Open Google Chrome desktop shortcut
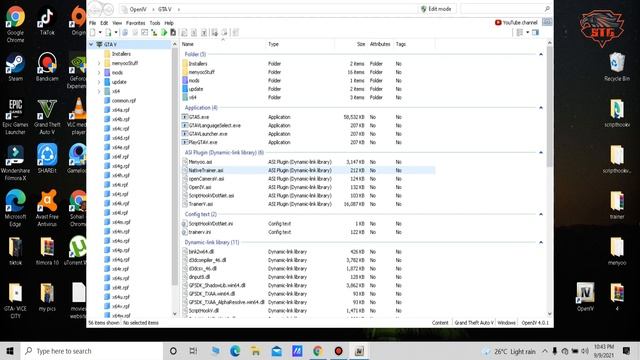The height and width of the screenshot is (360, 640). coord(15,24)
